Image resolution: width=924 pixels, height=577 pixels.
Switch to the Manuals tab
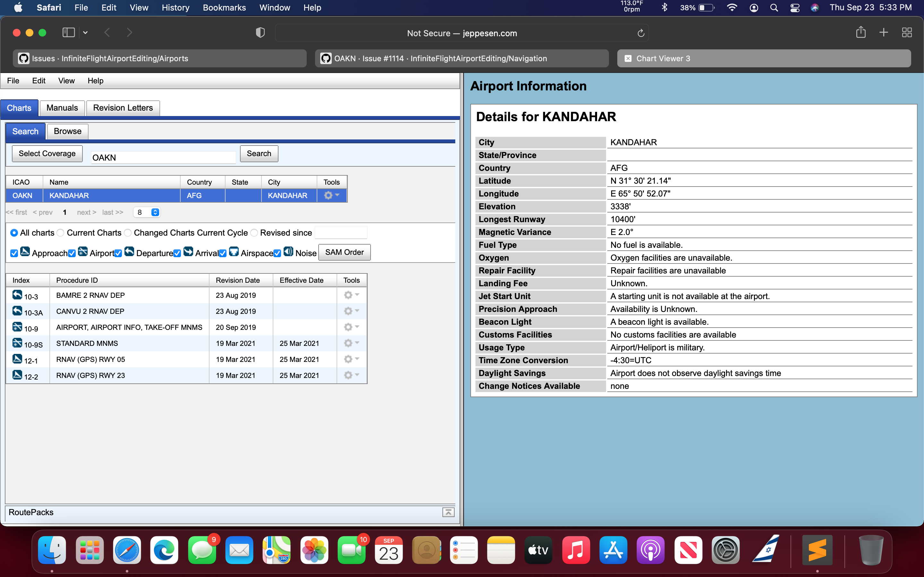click(62, 108)
